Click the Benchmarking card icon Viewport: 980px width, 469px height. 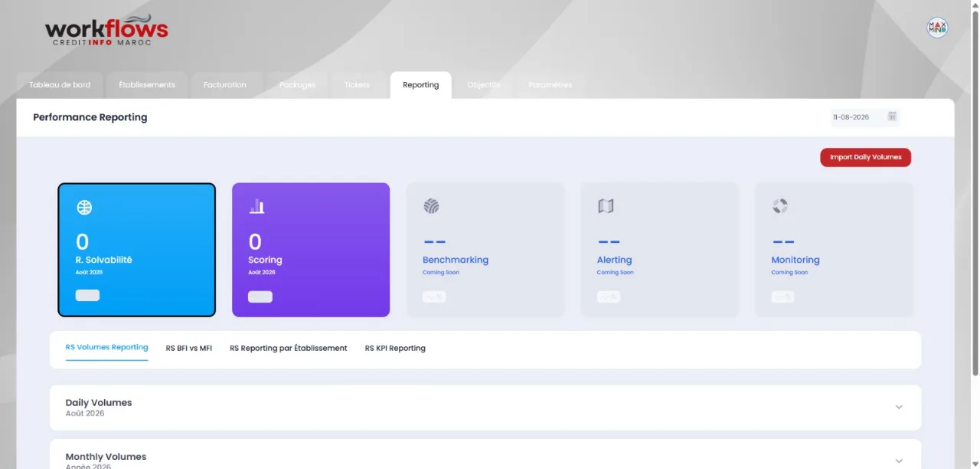point(431,206)
